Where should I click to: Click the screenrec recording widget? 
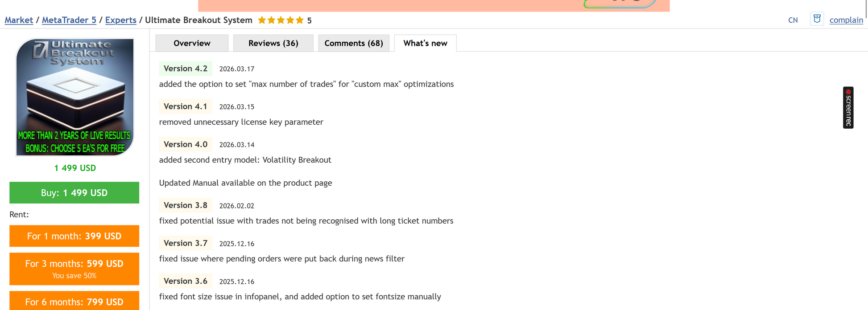point(848,107)
